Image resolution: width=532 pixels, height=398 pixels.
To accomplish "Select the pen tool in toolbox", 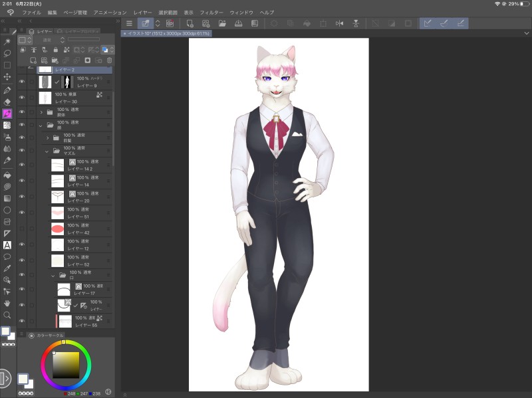I will point(7,90).
